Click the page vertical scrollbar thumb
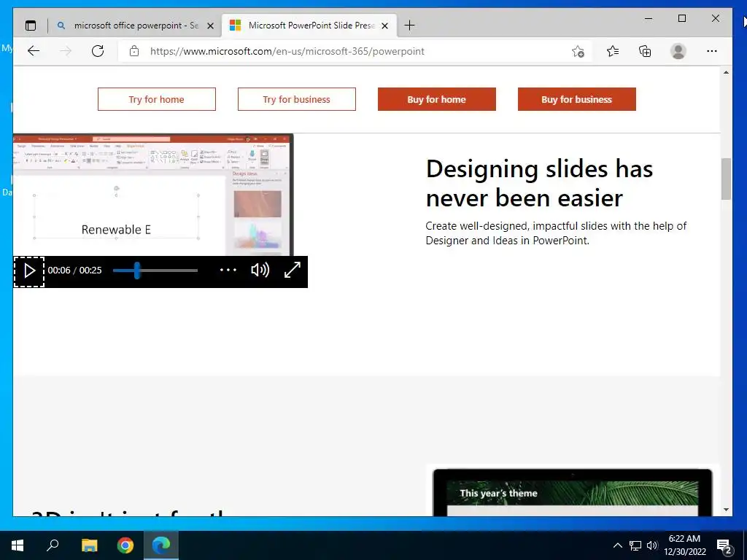 pyautogui.click(x=726, y=179)
